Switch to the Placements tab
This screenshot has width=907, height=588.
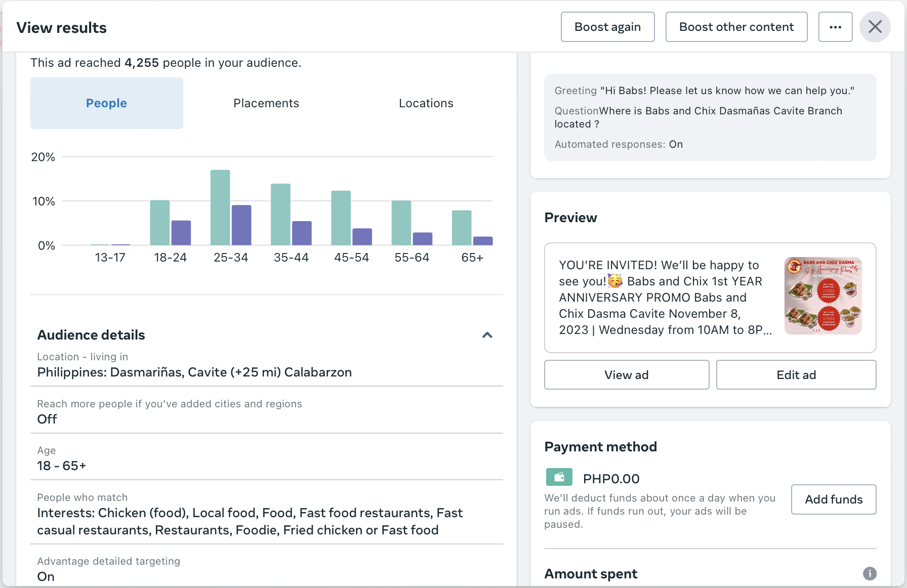click(x=266, y=103)
